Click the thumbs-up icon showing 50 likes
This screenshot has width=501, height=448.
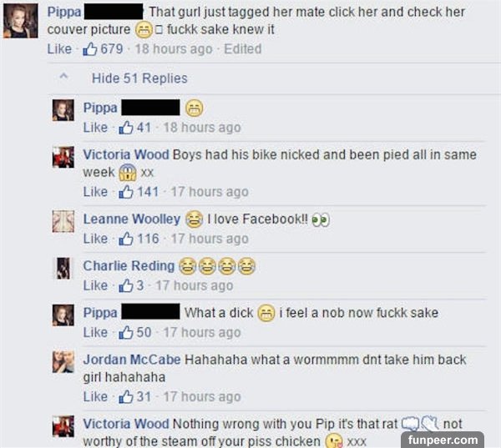[x=126, y=332]
